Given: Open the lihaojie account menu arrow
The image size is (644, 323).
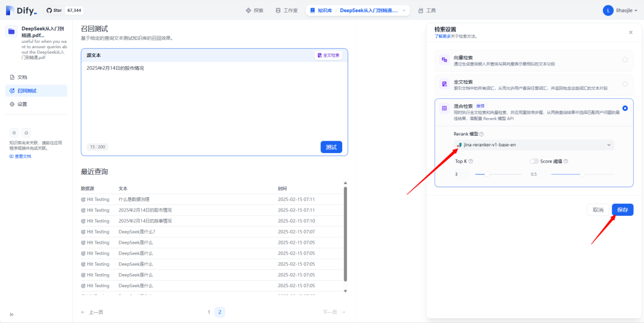Looking at the screenshot, I should [x=636, y=11].
